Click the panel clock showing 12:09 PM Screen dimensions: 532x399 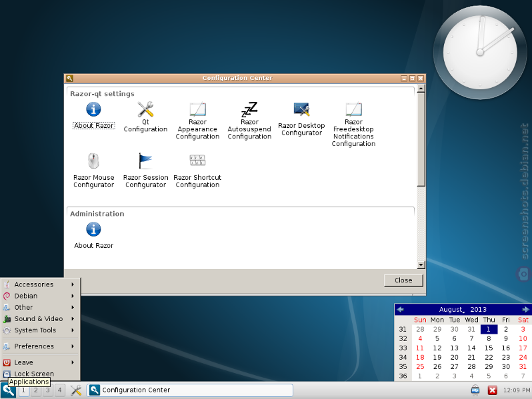tap(516, 390)
